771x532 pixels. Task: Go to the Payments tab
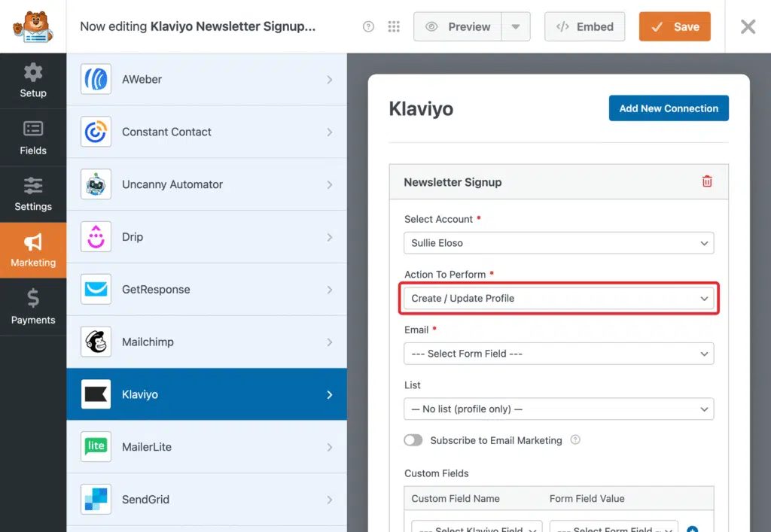click(x=33, y=306)
